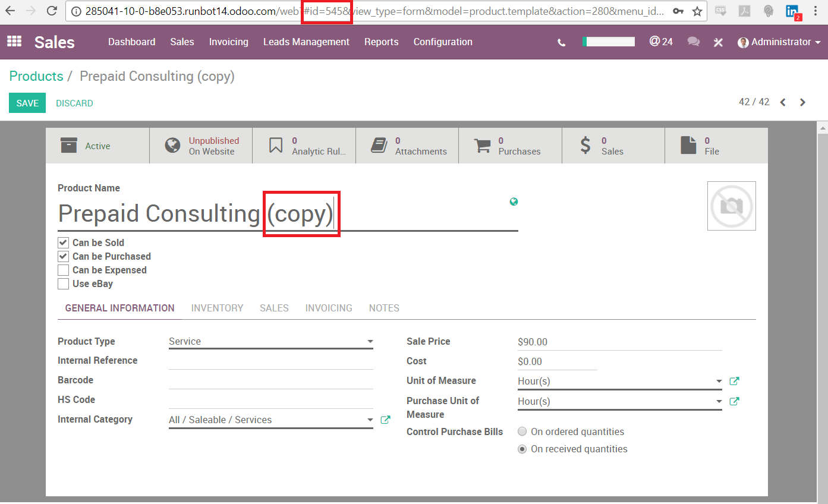Open the developer tools wrench icon

pos(718,42)
